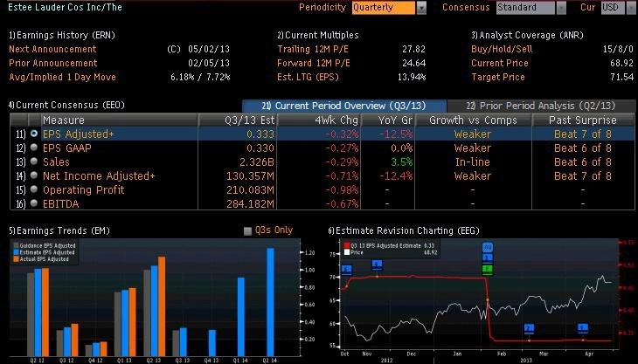
Task: Click the Q1 14 estimate bar in Earnings Trends
Action: tap(241, 317)
